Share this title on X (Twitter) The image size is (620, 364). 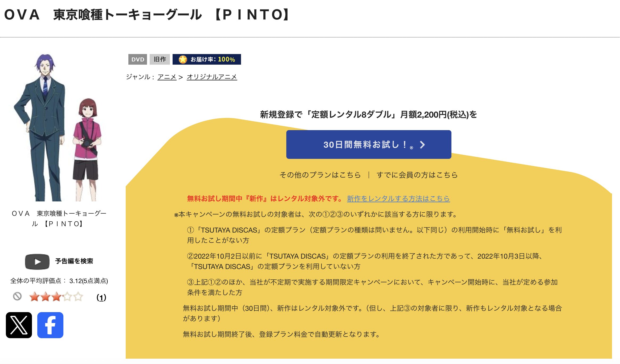19,325
